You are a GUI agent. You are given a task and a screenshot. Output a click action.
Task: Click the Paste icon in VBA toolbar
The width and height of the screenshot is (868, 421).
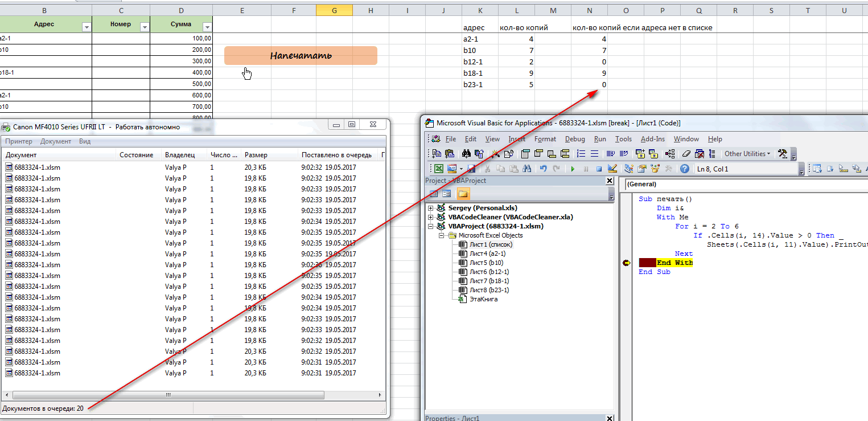point(513,169)
